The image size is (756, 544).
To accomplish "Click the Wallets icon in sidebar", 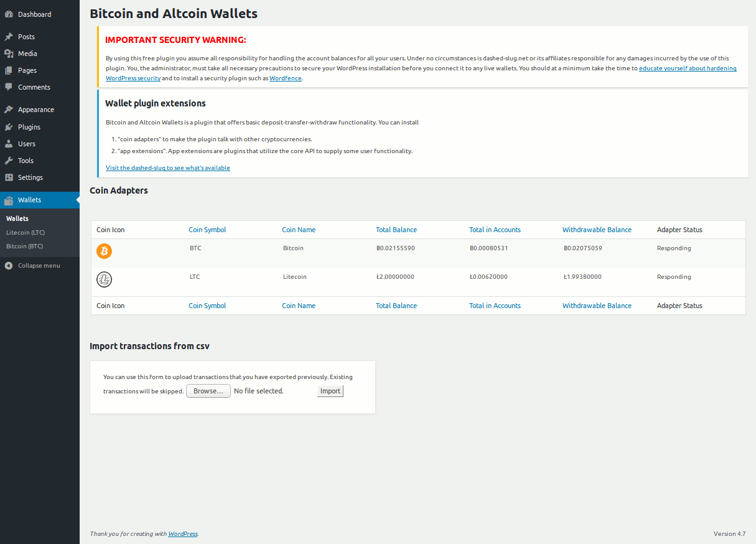I will pos(9,200).
